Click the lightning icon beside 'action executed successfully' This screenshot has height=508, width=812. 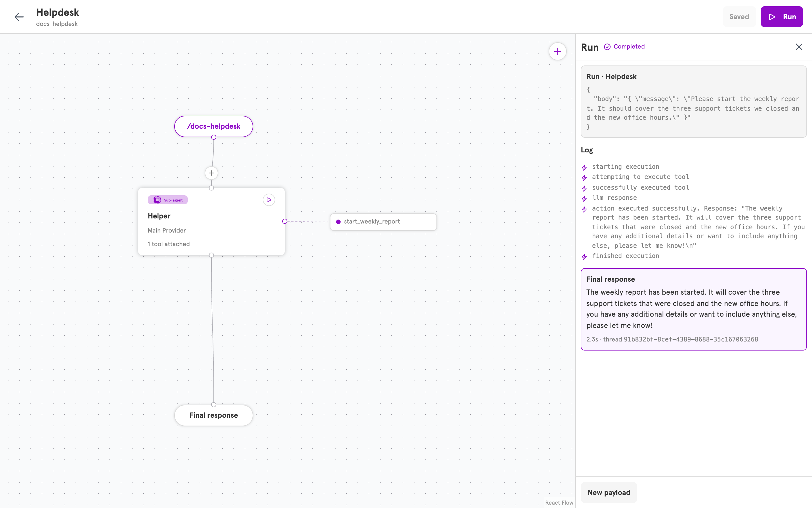click(584, 209)
